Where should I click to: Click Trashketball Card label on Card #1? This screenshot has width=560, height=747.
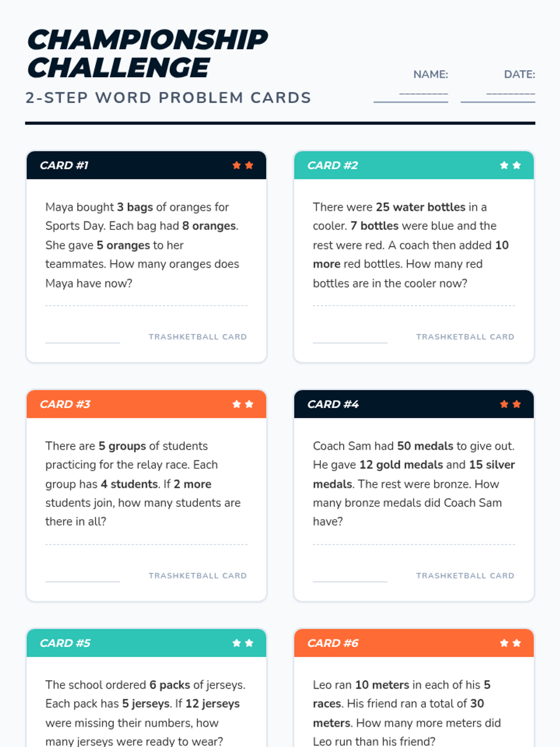(198, 337)
